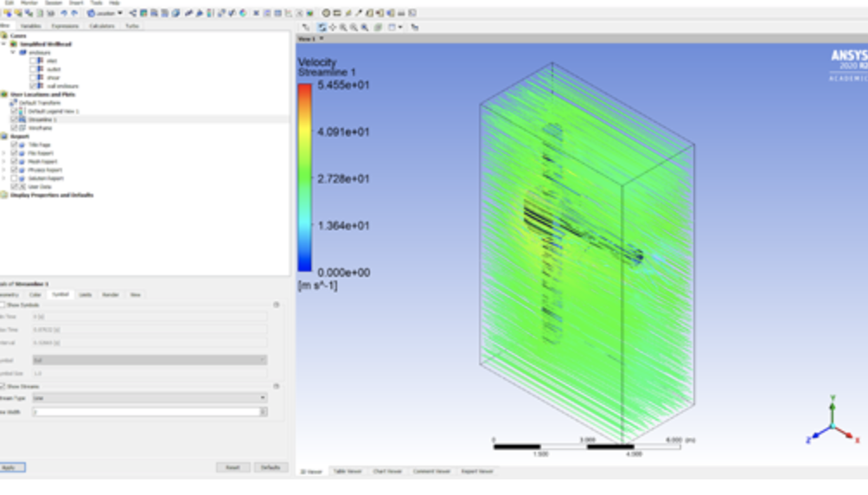This screenshot has width=868, height=495.
Task: Switch to the Table Viewer tab
Action: [347, 471]
